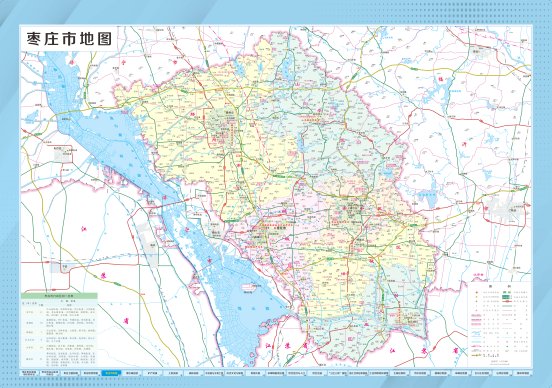Select the highlighted blue tab in bottom strip
The image size is (552, 388).
pyautogui.click(x=111, y=373)
